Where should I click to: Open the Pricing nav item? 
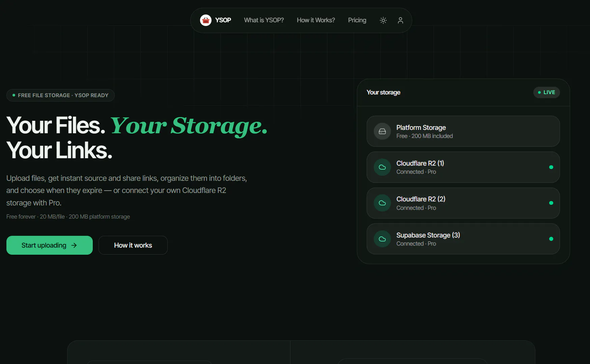tap(357, 20)
